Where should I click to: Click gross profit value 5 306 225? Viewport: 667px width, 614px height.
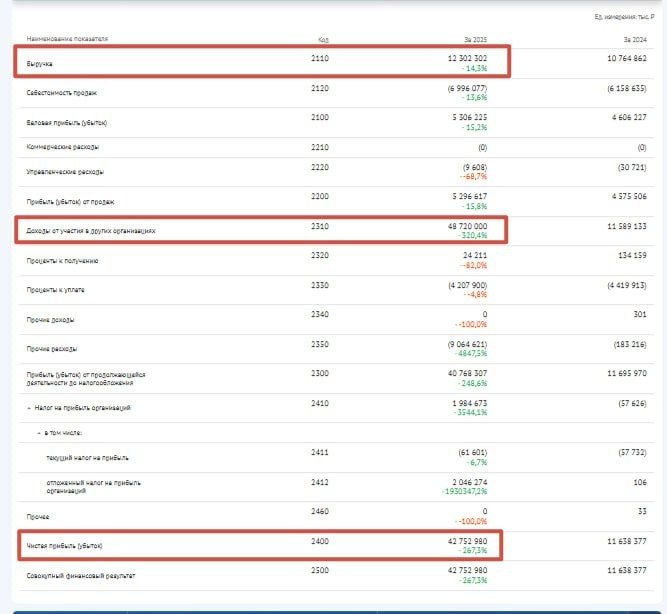[x=470, y=117]
